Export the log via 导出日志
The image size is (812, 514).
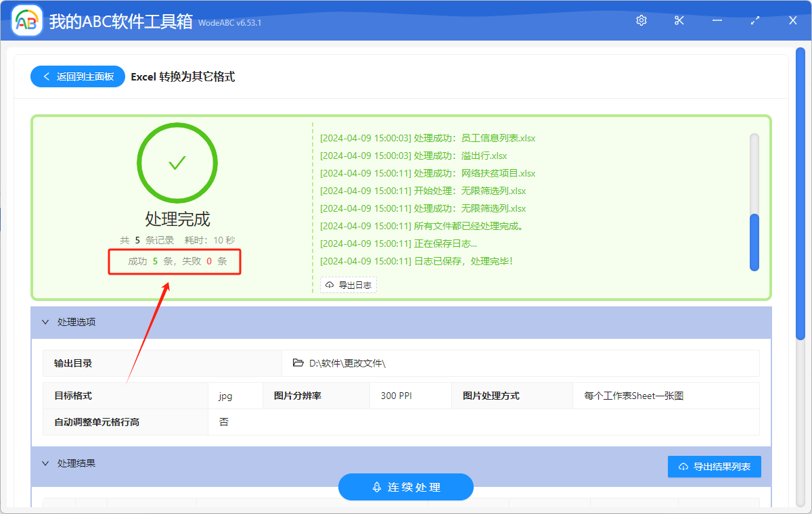(x=348, y=285)
